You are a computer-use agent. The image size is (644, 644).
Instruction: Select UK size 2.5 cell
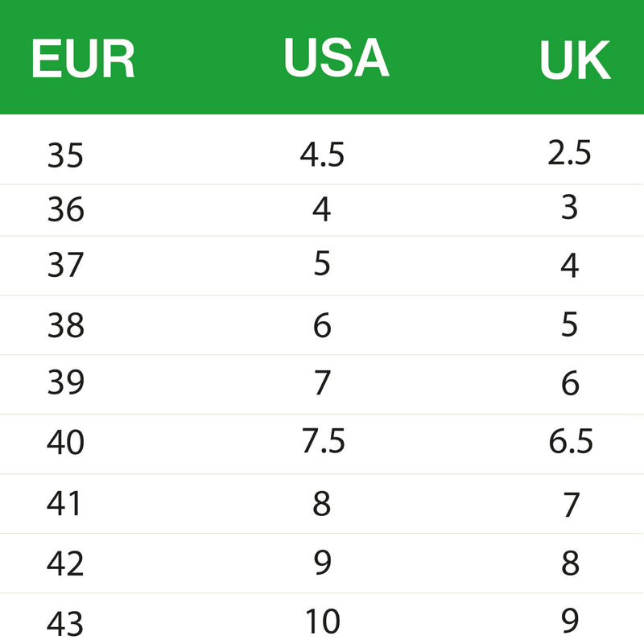tap(570, 153)
